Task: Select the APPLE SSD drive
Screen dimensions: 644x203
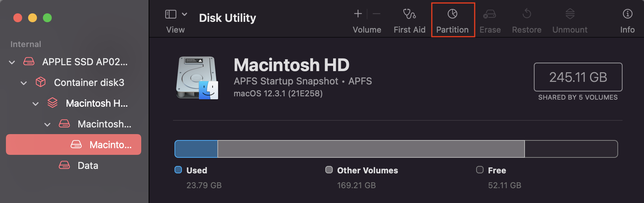Action: pos(85,62)
